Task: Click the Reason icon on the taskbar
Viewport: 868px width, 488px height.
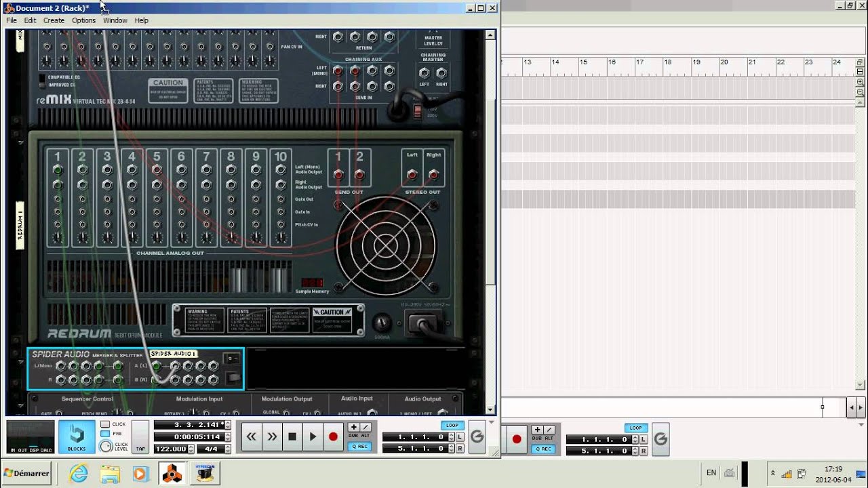Action: 172,473
